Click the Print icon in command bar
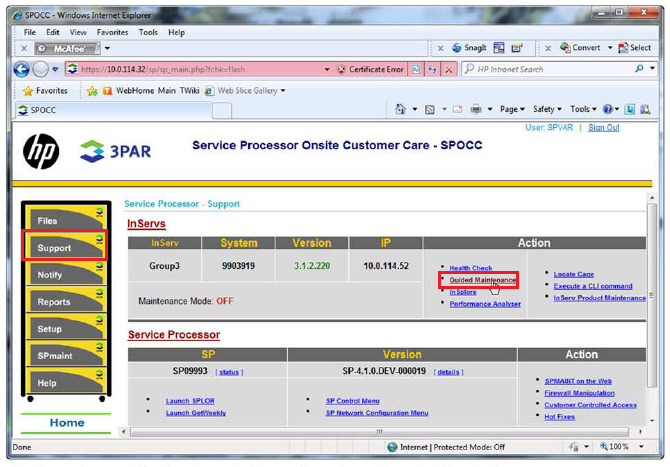The height and width of the screenshot is (467, 670). point(475,110)
